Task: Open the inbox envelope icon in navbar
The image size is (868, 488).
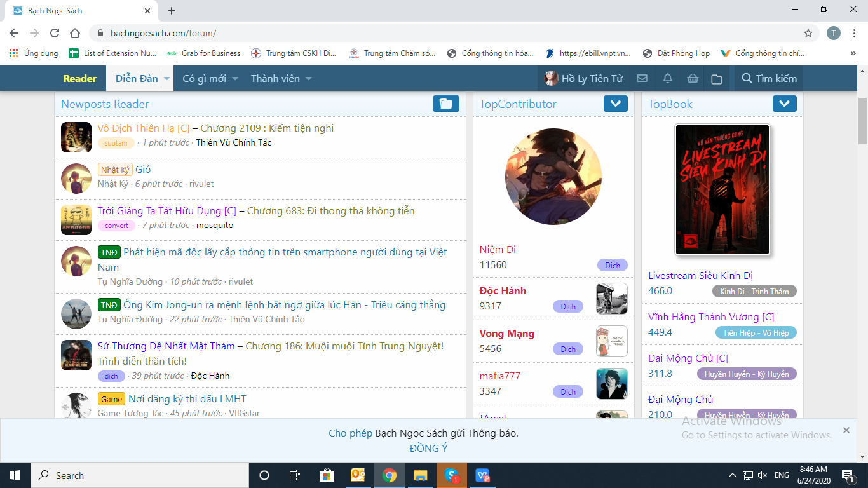Action: (x=642, y=79)
